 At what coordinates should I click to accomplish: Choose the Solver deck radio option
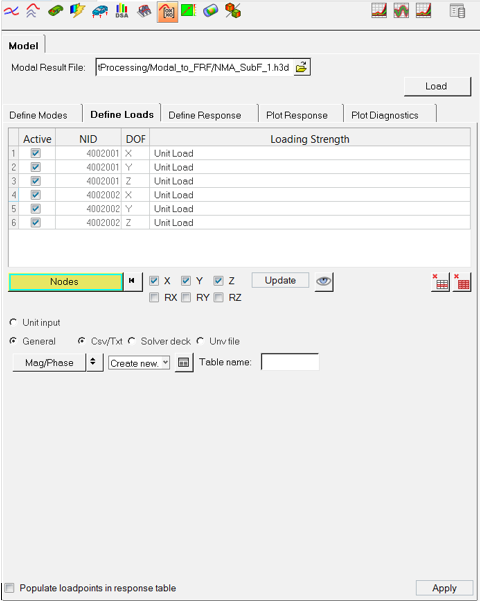click(x=132, y=341)
